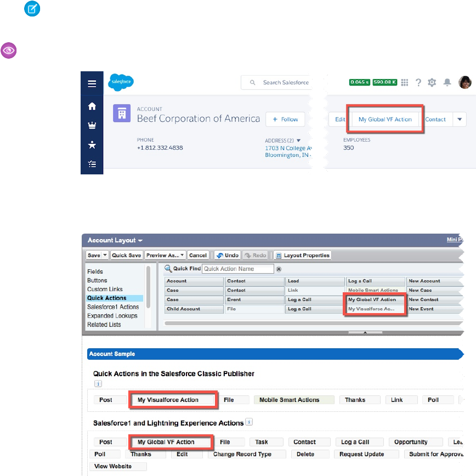Select Child Account palette item
The image size is (476, 476).
(x=194, y=309)
